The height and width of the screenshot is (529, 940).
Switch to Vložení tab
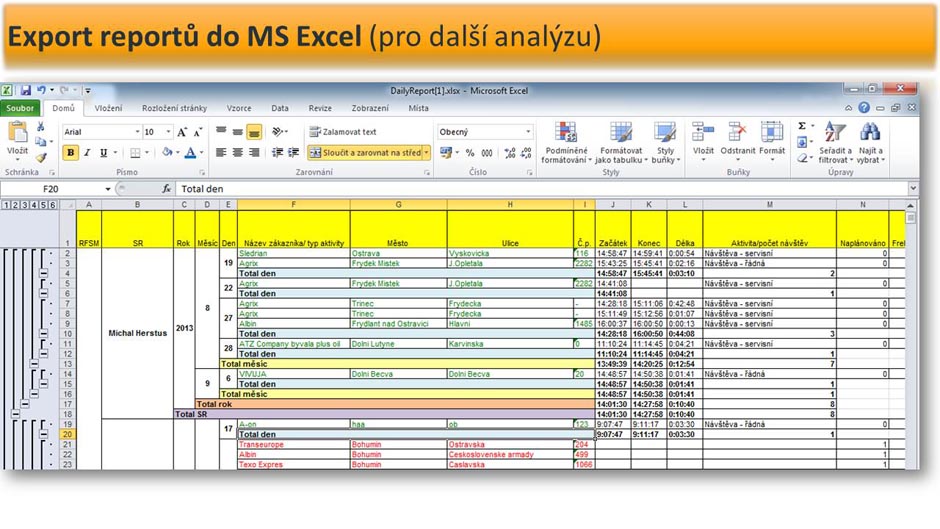point(108,108)
